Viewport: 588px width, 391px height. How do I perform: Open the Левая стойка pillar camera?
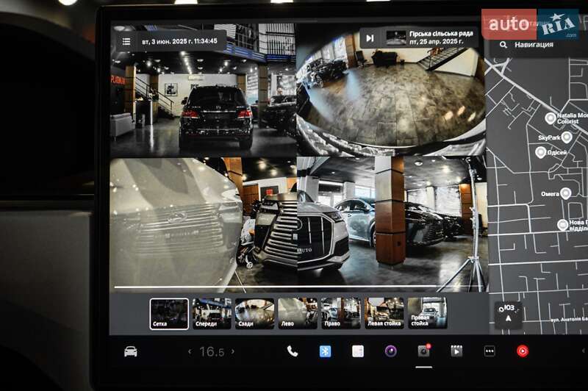384,313
